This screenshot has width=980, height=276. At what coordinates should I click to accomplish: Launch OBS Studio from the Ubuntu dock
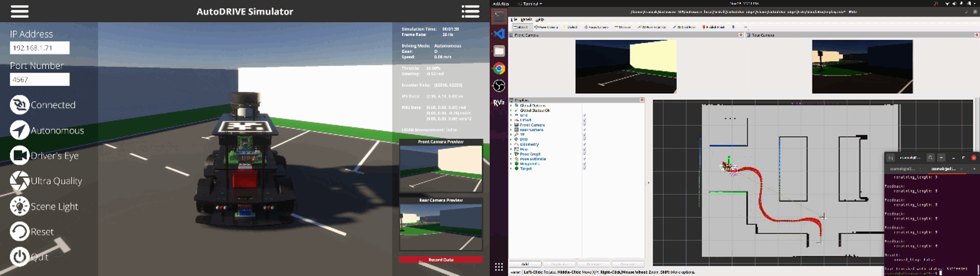point(499,86)
